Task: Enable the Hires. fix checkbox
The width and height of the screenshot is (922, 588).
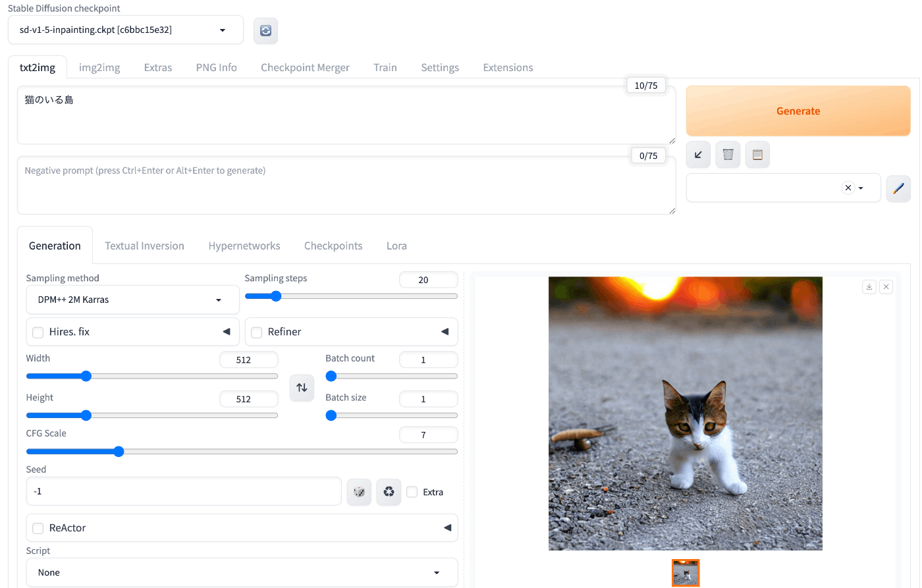Action: [x=38, y=333]
